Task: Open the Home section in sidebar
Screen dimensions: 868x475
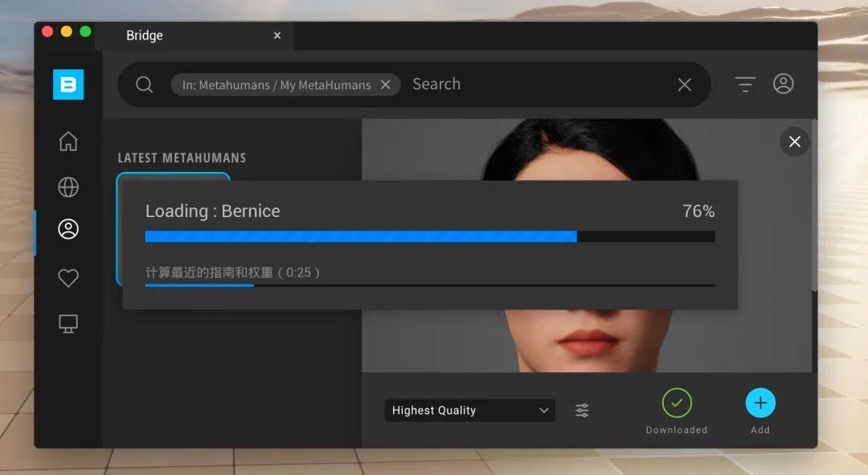Action: [x=68, y=141]
